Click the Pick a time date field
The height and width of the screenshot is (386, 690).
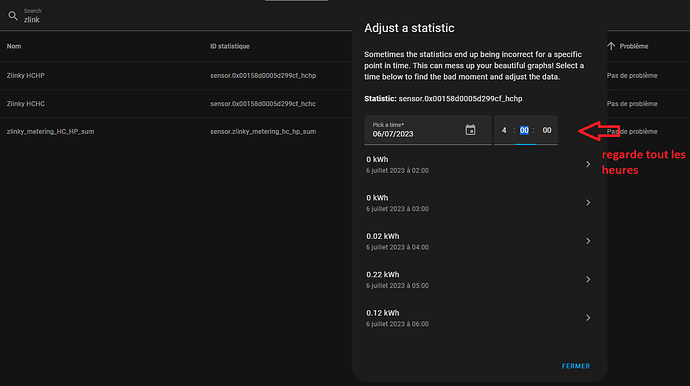pos(428,130)
